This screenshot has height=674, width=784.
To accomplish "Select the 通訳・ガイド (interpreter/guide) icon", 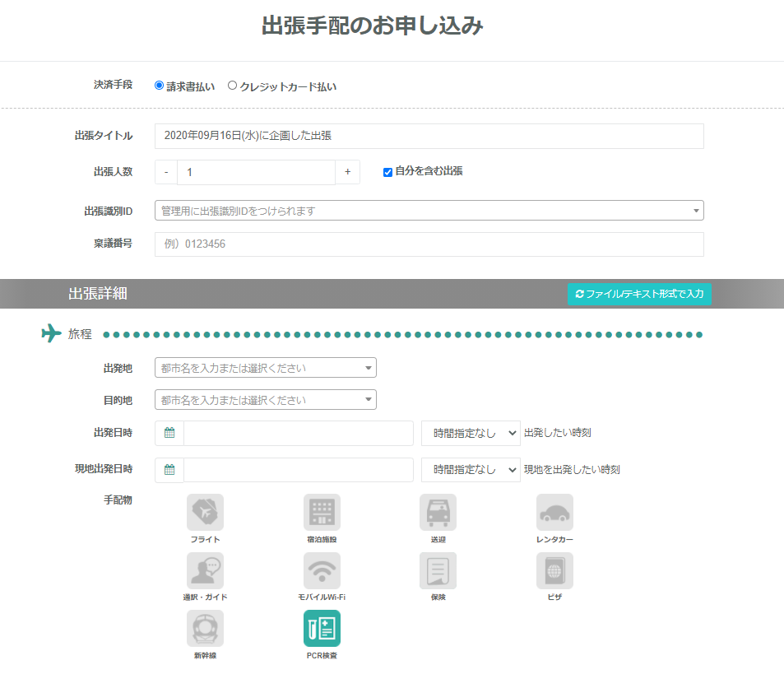I will tap(205, 570).
